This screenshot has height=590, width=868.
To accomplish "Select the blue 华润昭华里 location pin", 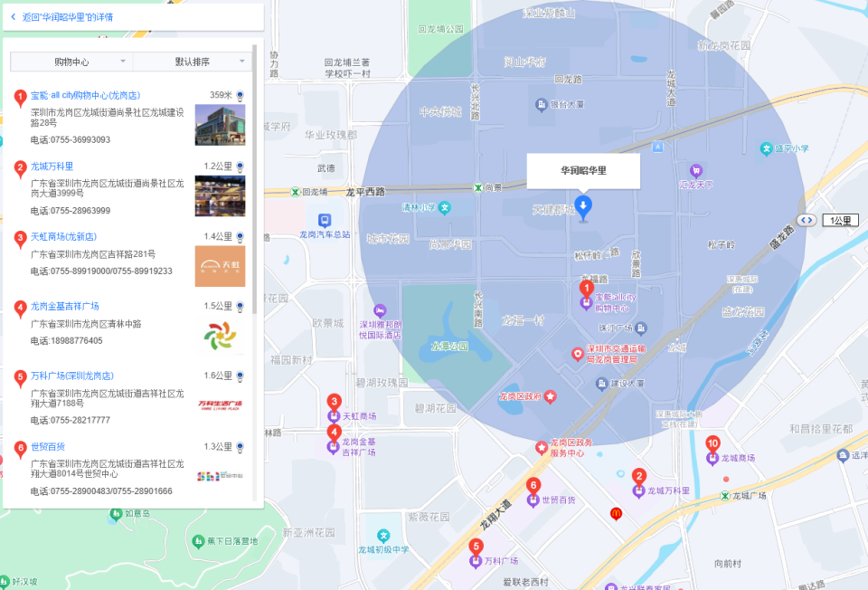I will (x=582, y=209).
